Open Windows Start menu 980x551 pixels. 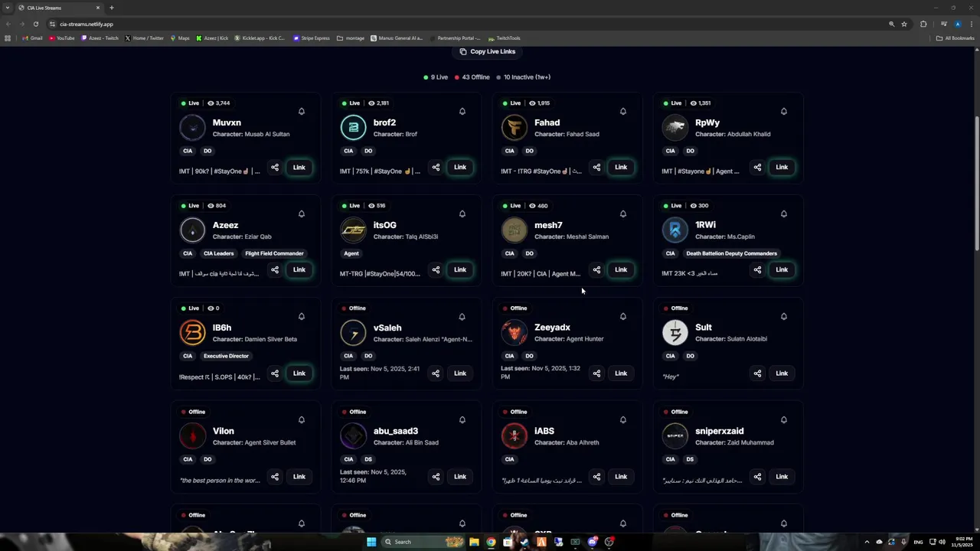pyautogui.click(x=371, y=542)
